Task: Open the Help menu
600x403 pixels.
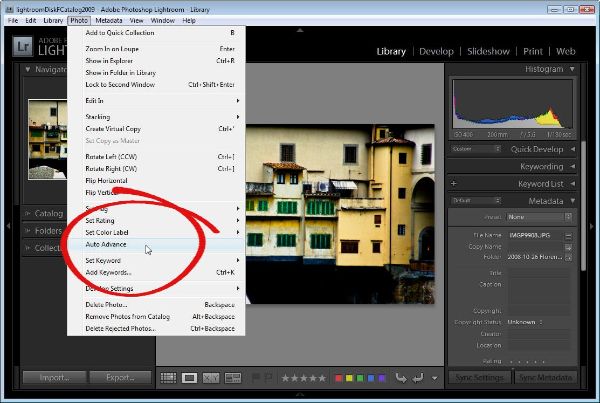Action: click(189, 20)
